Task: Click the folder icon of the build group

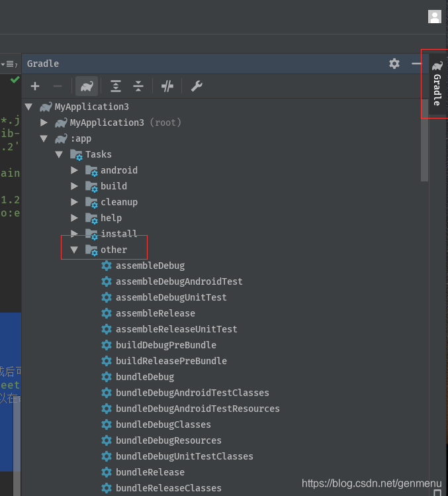Action: click(91, 186)
